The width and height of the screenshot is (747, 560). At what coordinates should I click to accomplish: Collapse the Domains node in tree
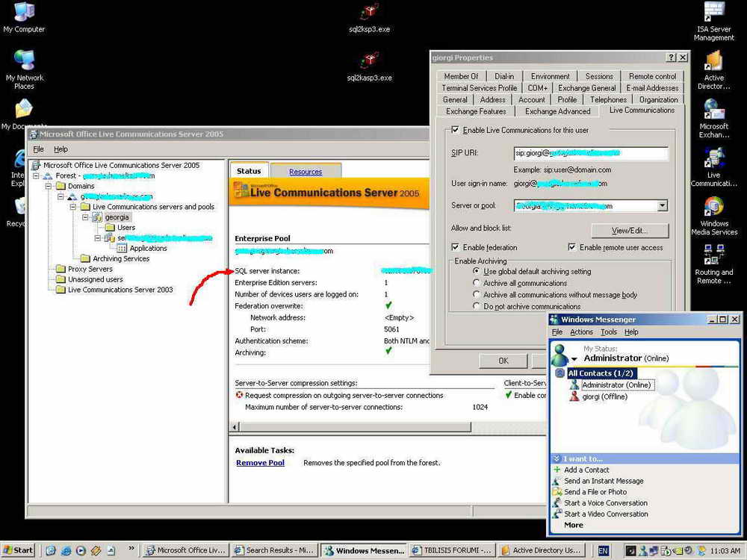(x=49, y=186)
